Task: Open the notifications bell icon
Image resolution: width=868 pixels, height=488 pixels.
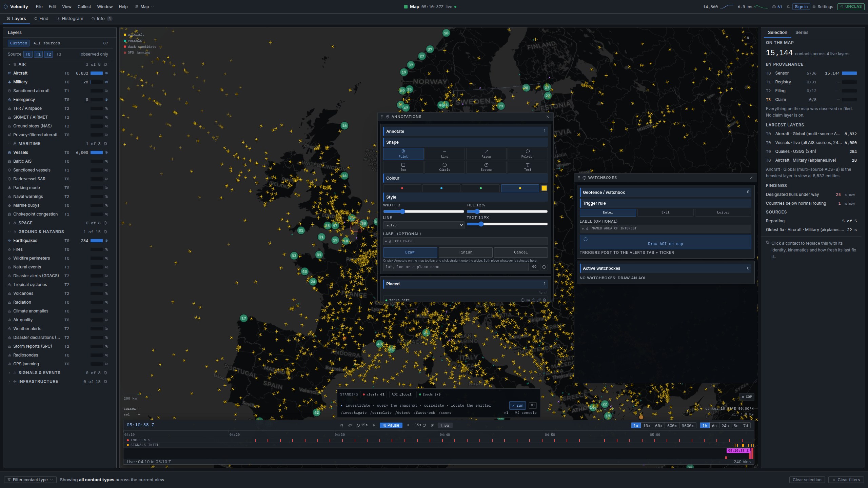Action: (788, 7)
